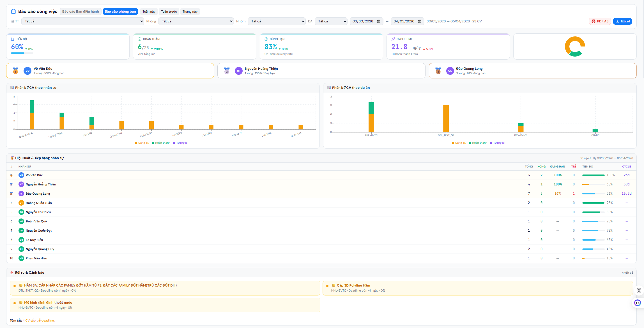
Task: Click the chatbot assistant floating icon
Action: coord(638,303)
